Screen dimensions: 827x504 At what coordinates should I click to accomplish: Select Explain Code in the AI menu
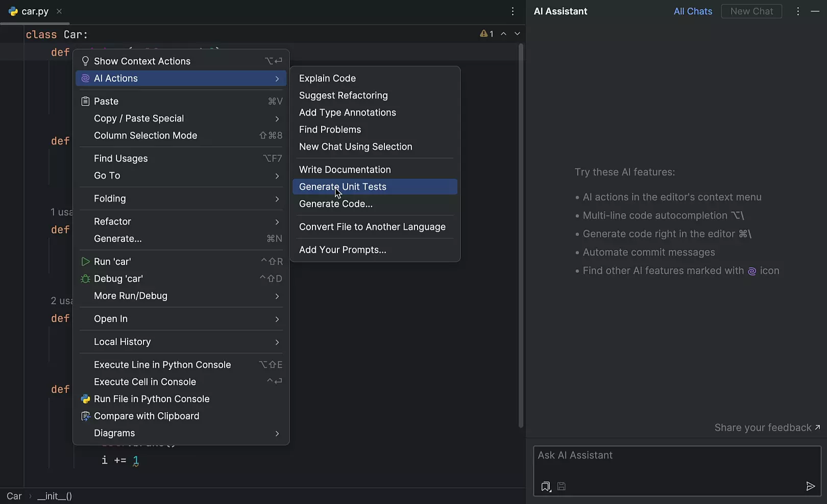327,78
